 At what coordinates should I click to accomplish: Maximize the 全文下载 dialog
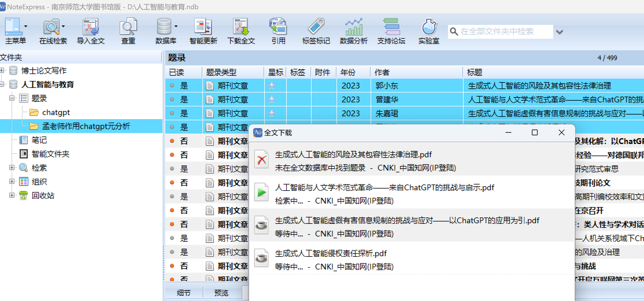[535, 132]
